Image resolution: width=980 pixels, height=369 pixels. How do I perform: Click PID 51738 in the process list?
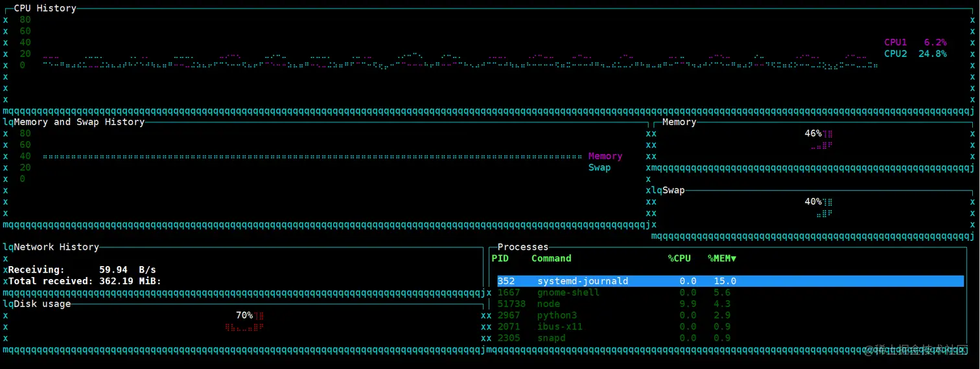tap(512, 304)
